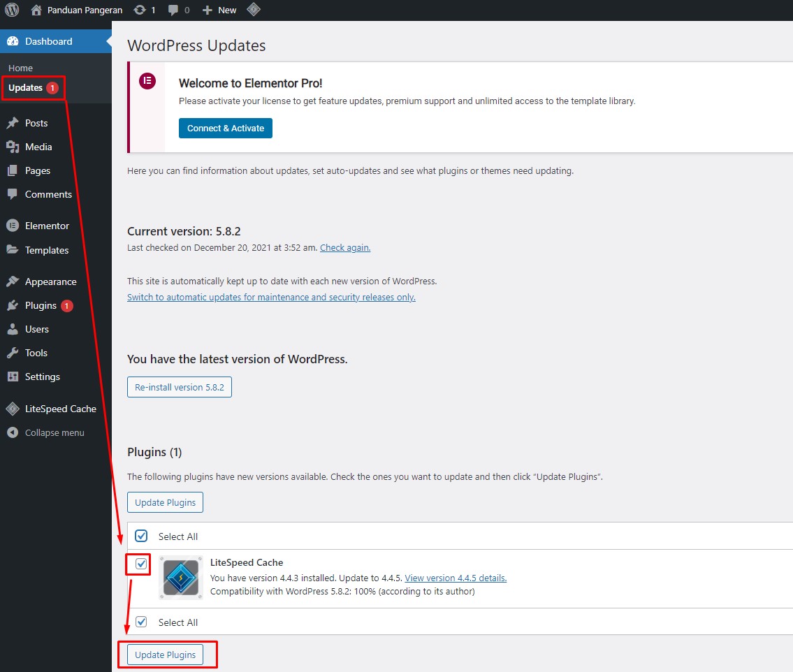Click the Tools wrench icon
Image resolution: width=793 pixels, height=672 pixels.
pos(13,353)
